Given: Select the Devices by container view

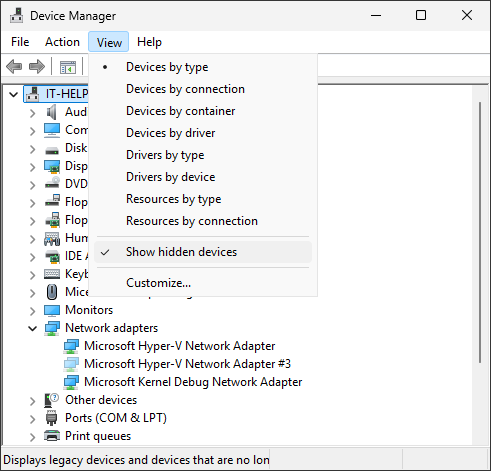Looking at the screenshot, I should [x=203, y=111].
